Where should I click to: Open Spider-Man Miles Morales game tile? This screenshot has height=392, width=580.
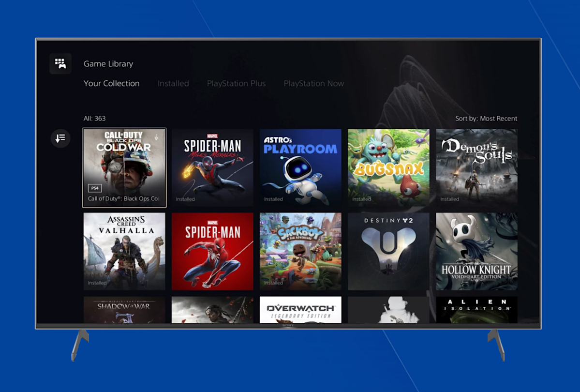(x=212, y=167)
